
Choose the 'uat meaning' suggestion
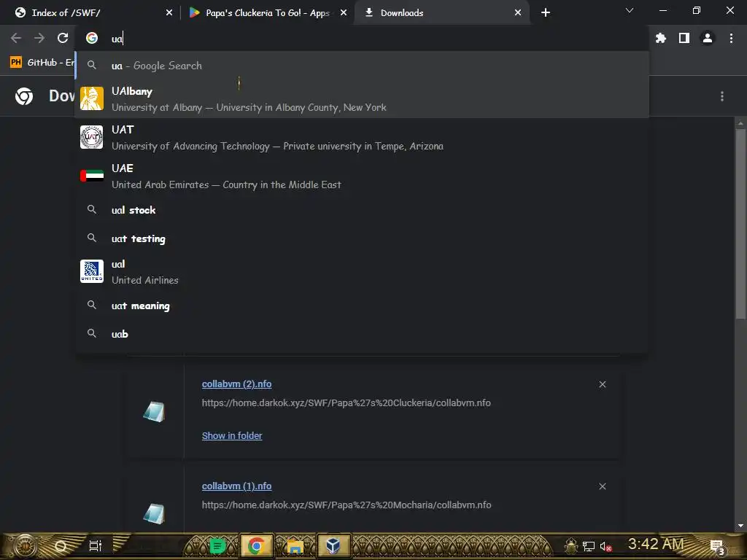[x=362, y=306]
